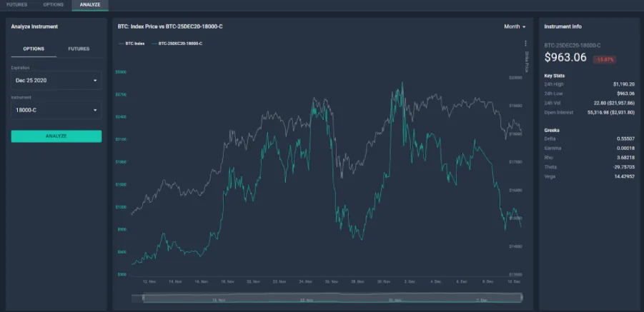
Task: Click the 24h High value $1,190.20
Action: pos(623,84)
